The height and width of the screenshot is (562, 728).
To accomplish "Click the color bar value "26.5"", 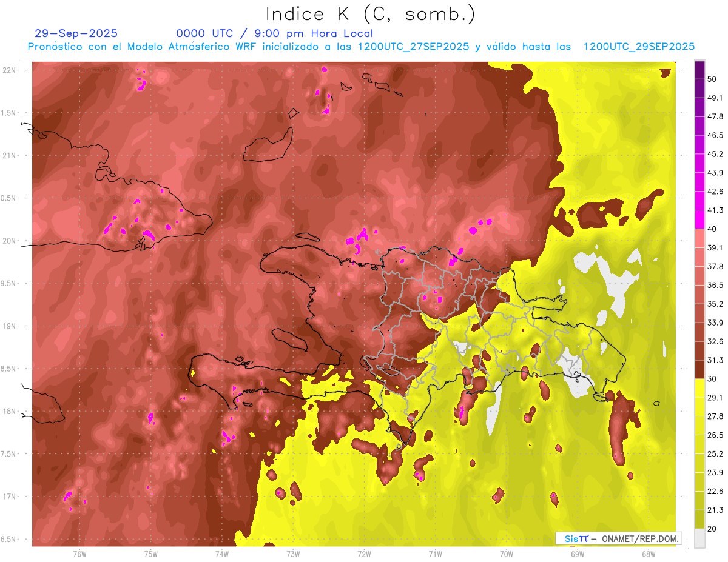I will (715, 435).
